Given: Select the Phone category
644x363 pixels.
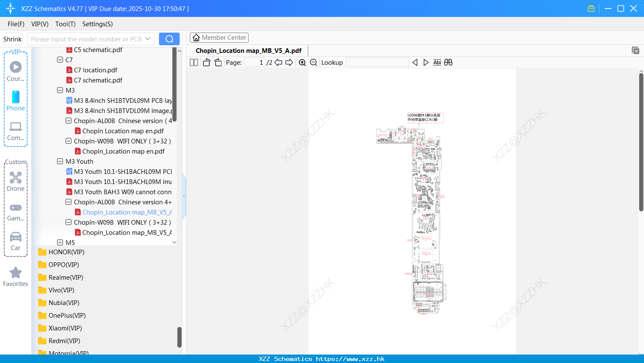Looking at the screenshot, I should tap(16, 101).
